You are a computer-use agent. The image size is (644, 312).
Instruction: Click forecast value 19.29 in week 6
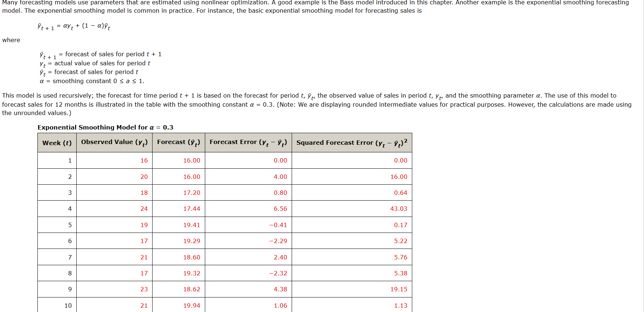click(x=192, y=241)
